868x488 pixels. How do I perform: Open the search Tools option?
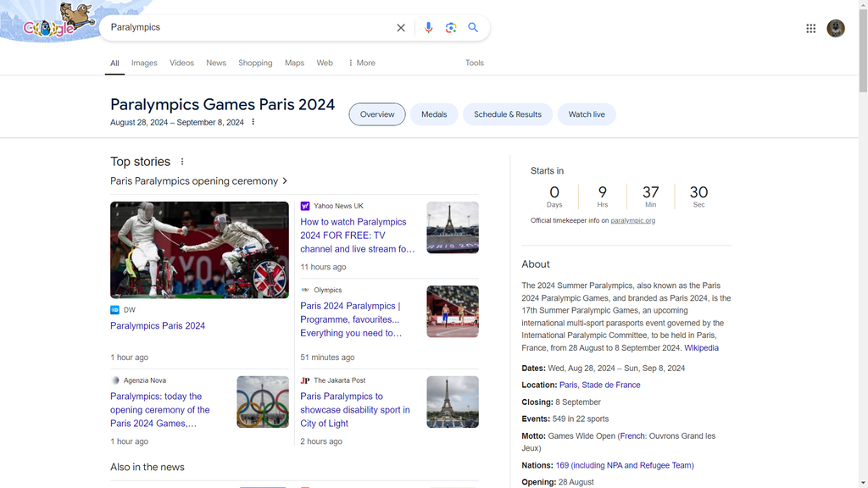coord(475,63)
